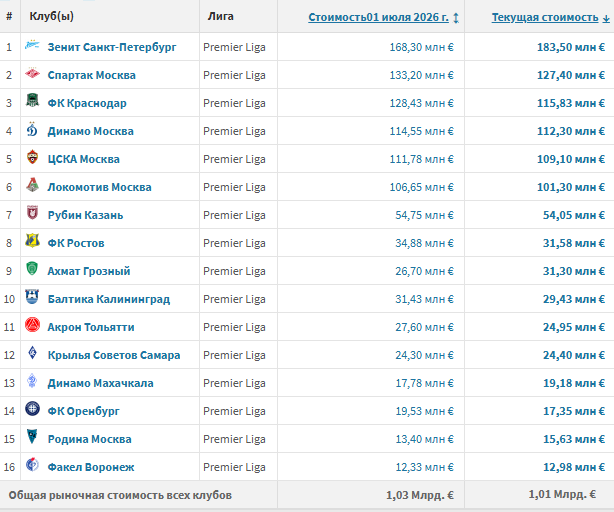This screenshot has width=614, height=512.
Task: Open the Ахмат Грозный club link
Action: pos(88,271)
